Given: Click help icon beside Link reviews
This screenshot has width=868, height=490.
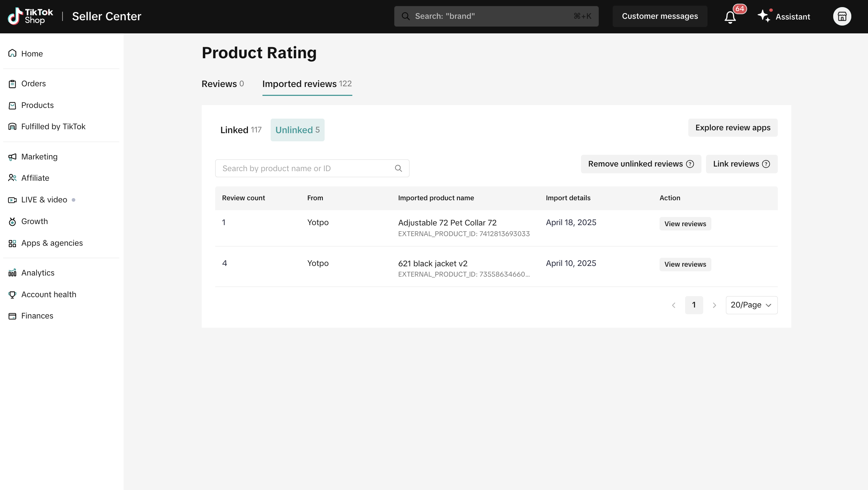Looking at the screenshot, I should coord(766,164).
